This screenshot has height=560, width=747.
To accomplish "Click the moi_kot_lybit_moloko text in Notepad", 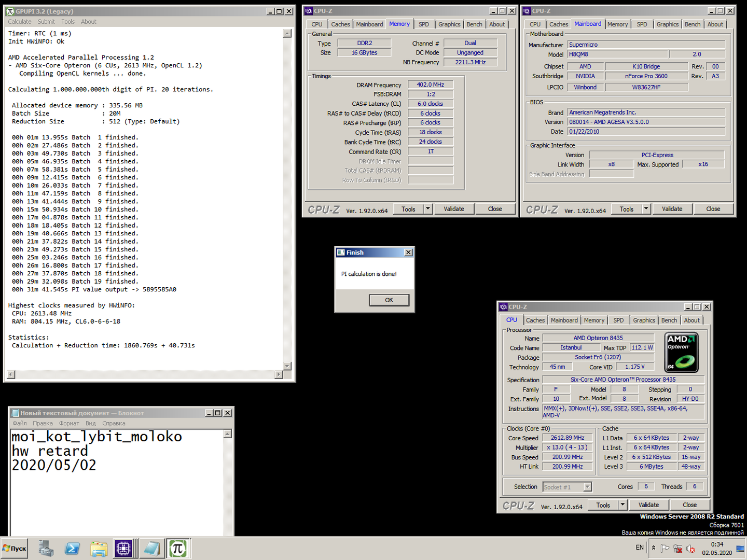I will click(x=97, y=437).
